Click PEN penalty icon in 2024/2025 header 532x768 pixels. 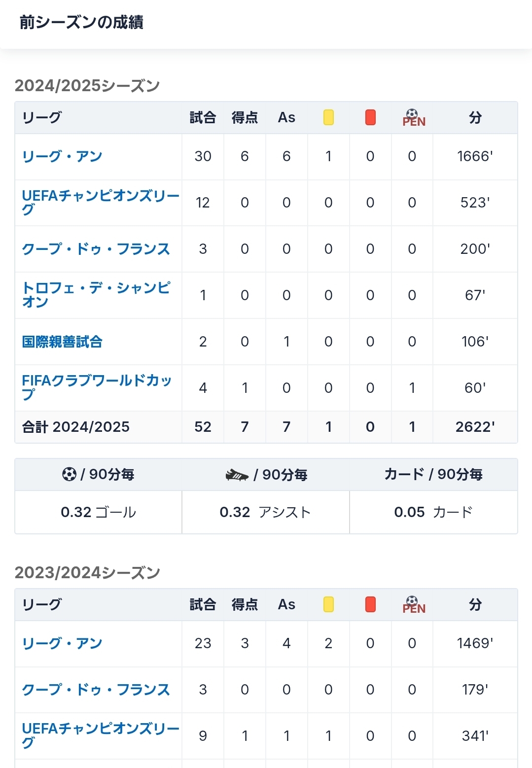[x=413, y=118]
